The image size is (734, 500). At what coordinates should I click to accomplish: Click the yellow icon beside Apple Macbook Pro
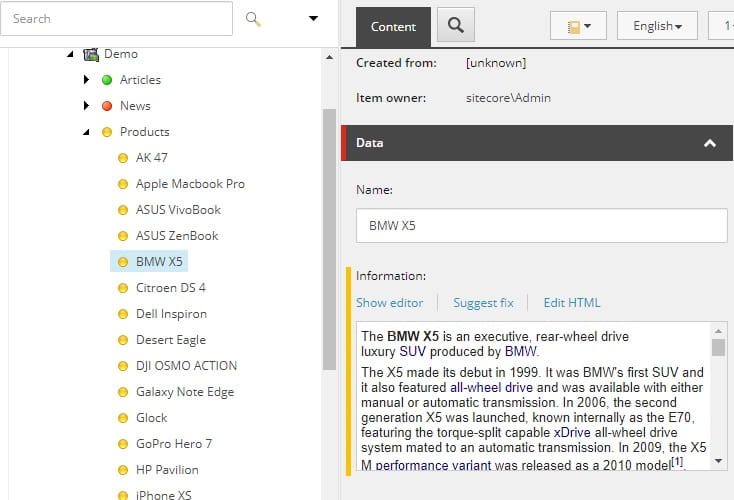[123, 184]
